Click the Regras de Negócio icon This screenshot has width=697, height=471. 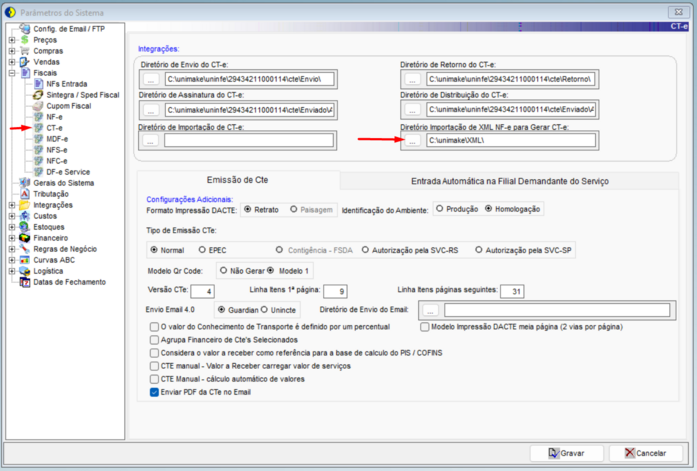pos(25,249)
